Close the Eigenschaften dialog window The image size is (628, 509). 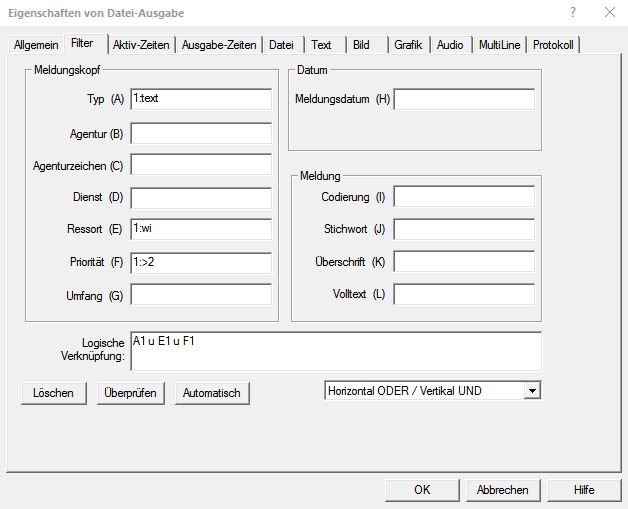click(x=609, y=13)
